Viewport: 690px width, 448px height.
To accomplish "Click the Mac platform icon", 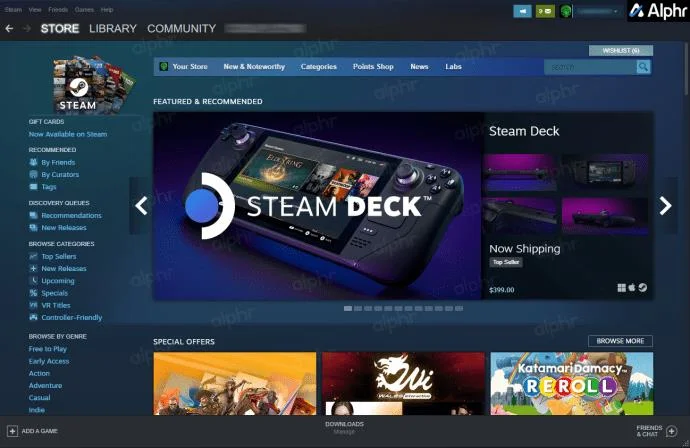I will click(632, 288).
